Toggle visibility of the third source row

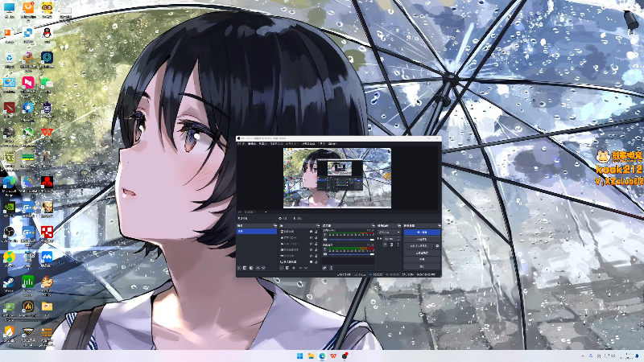coord(311,244)
